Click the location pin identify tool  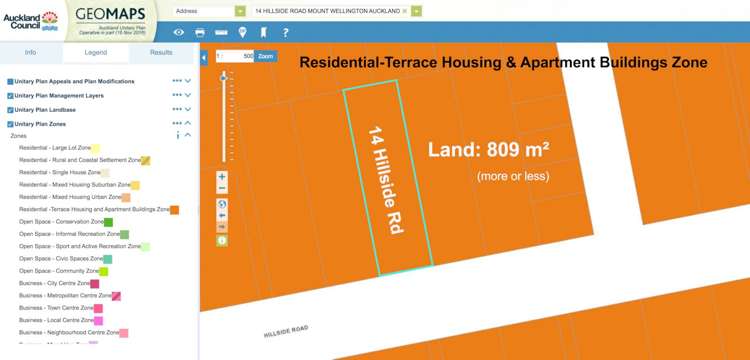click(x=243, y=33)
